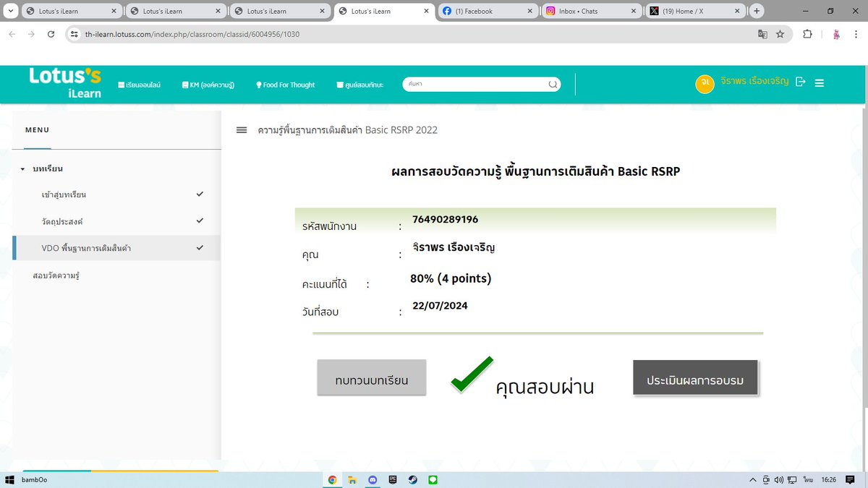Close the (19) Home / X tab

(739, 12)
